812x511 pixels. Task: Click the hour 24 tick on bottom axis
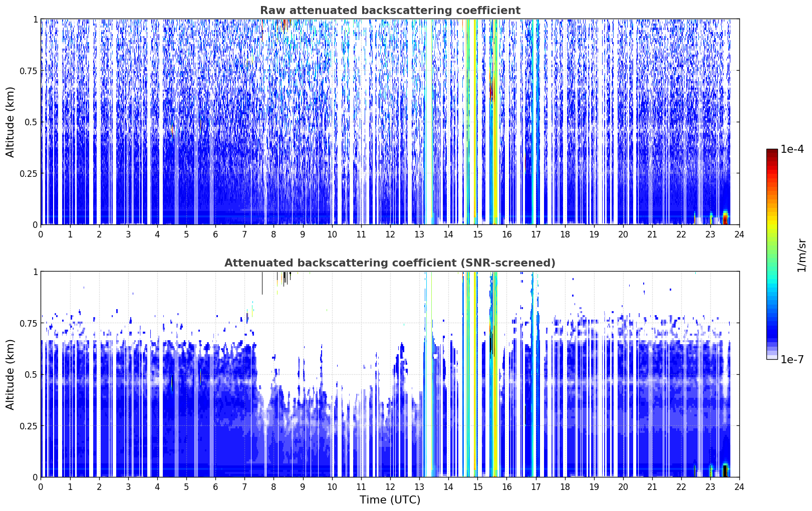click(739, 486)
